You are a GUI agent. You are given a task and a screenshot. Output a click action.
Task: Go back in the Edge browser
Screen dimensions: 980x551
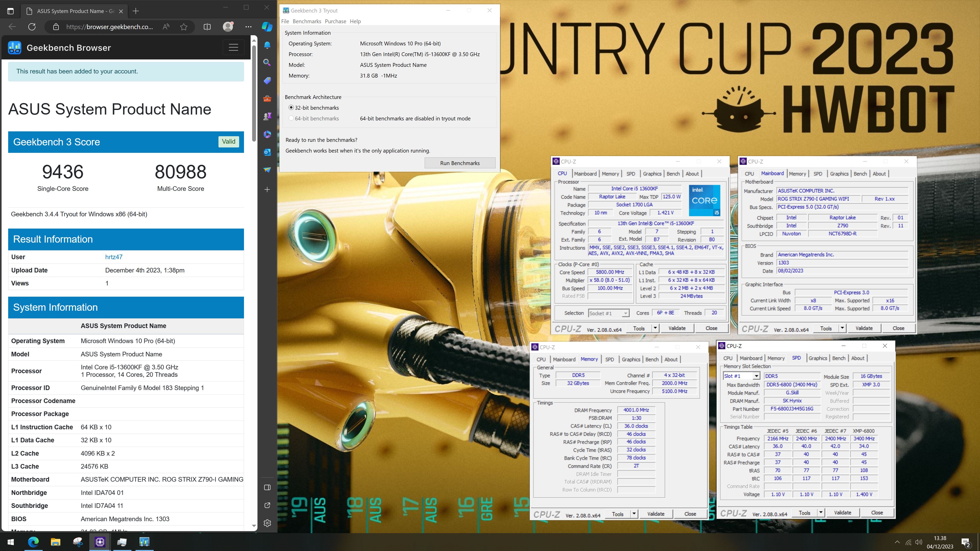[12, 27]
